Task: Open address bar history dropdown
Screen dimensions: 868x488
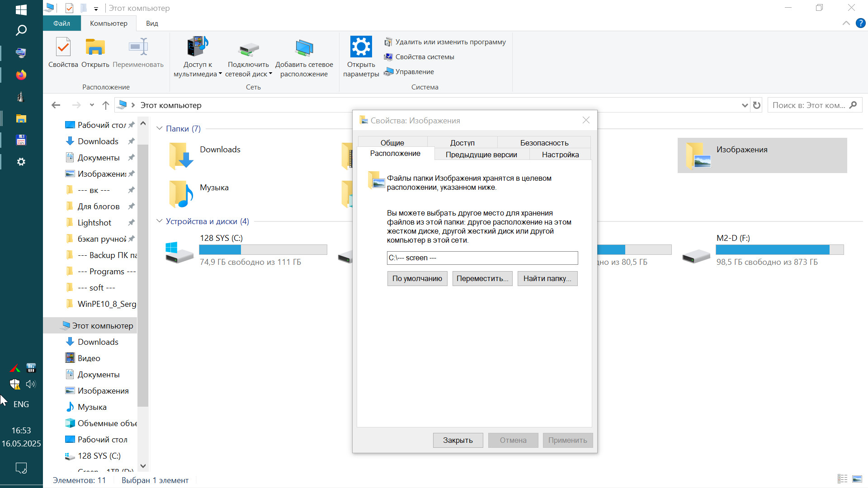Action: [745, 105]
